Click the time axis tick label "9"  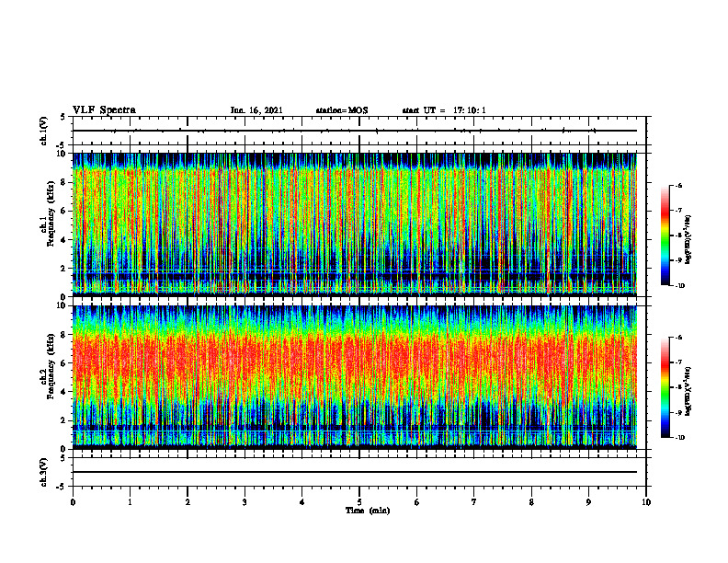pyautogui.click(x=588, y=502)
